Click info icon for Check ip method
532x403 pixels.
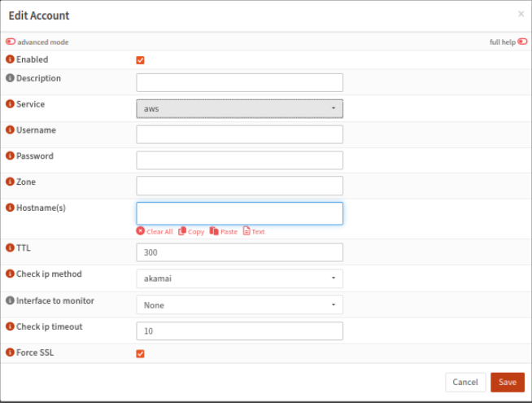point(11,274)
